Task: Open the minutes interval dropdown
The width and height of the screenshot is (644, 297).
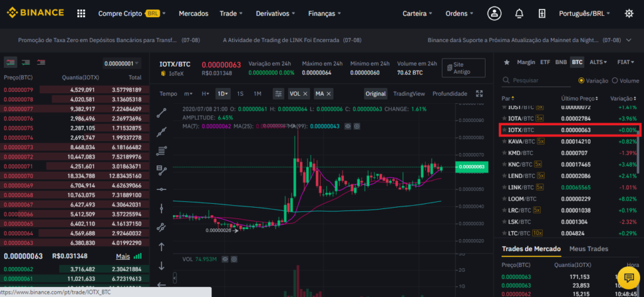Action: (x=188, y=94)
